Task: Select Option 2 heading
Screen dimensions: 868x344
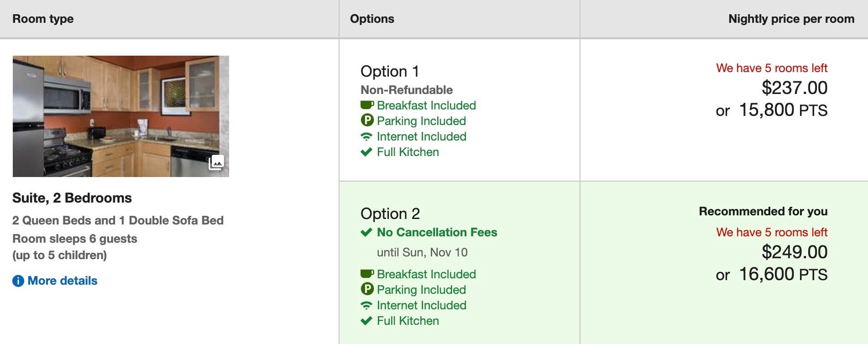Action: [x=390, y=214]
